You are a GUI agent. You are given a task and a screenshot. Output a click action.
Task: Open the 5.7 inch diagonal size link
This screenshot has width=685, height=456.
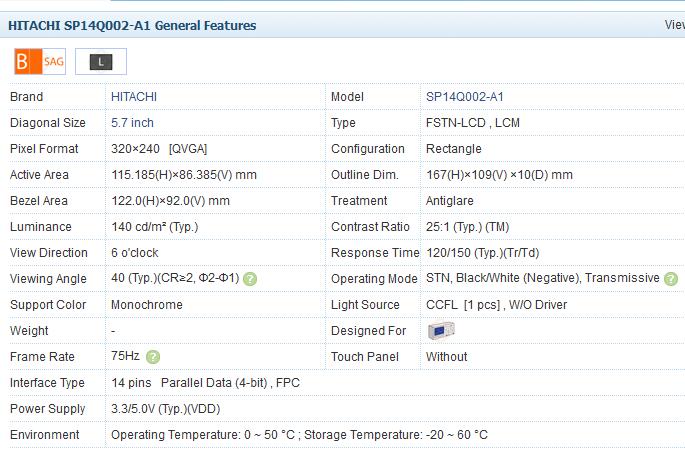tap(132, 123)
